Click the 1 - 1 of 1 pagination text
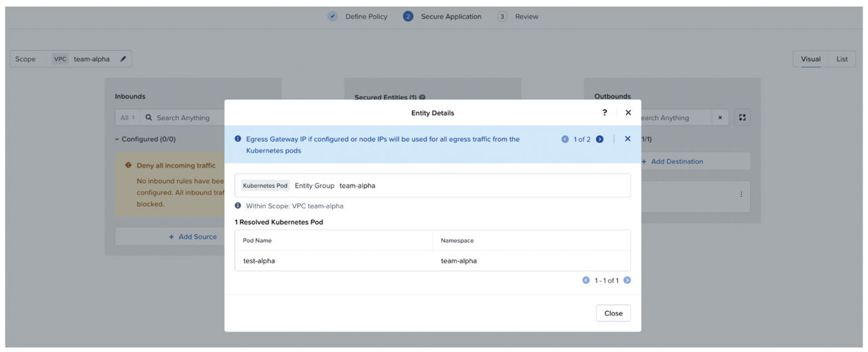The height and width of the screenshot is (352, 868). point(606,280)
